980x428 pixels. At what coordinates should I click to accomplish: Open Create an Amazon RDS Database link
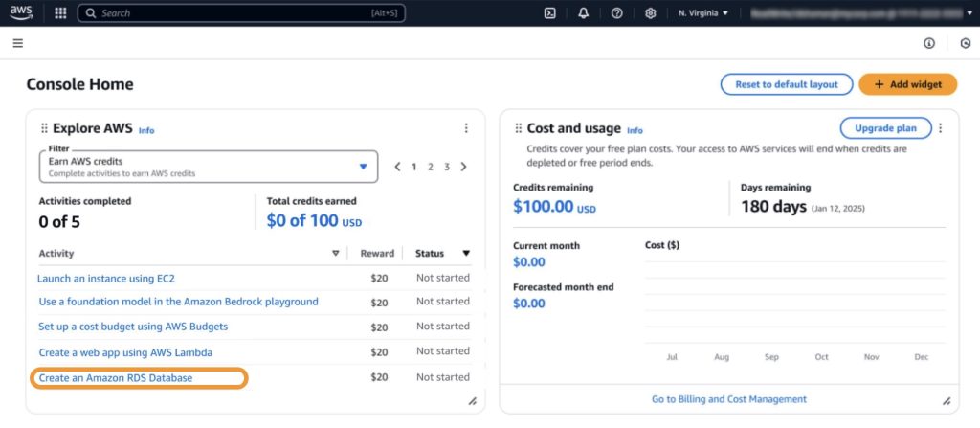116,378
